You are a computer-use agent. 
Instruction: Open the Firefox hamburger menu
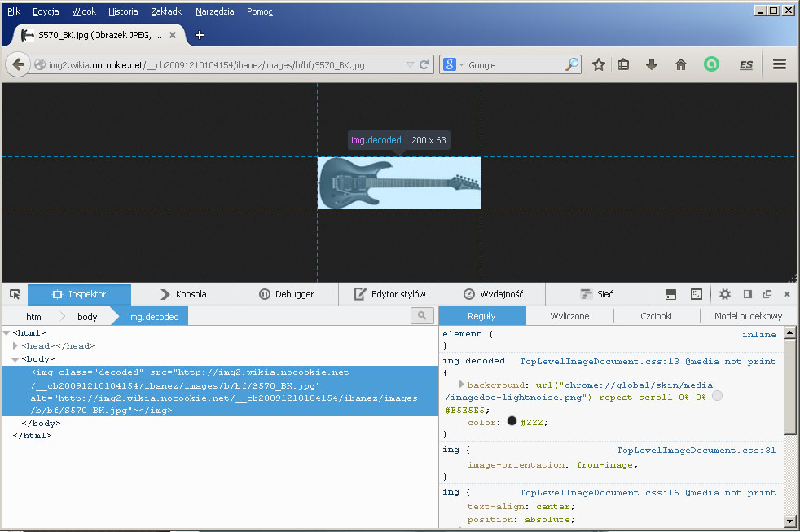(x=779, y=65)
